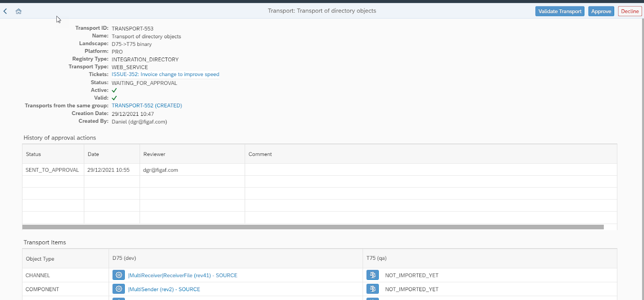Screen dimensions: 644x300
Task: Click the History of approval actions heading
Action: pyautogui.click(x=60, y=138)
